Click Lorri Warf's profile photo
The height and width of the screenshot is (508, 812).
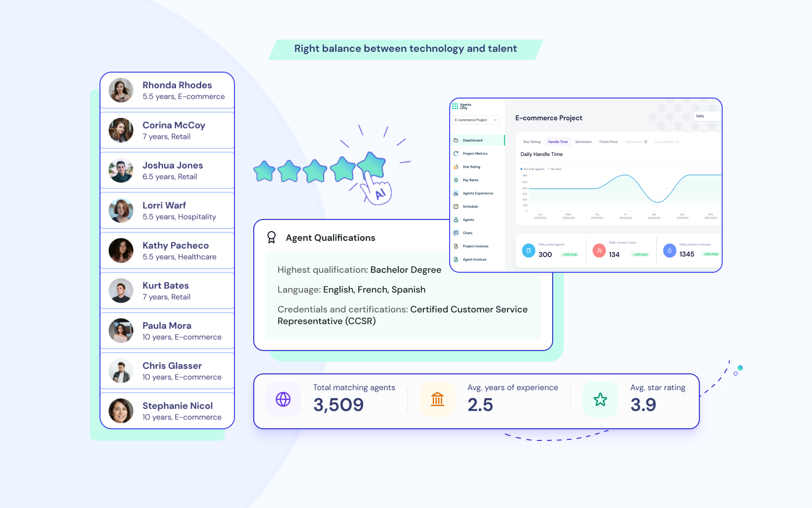click(x=121, y=211)
